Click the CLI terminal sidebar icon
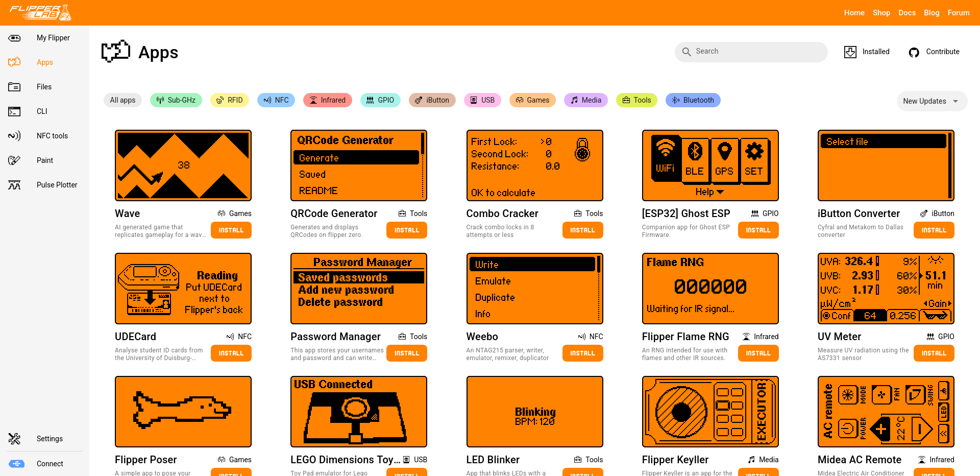 (14, 111)
